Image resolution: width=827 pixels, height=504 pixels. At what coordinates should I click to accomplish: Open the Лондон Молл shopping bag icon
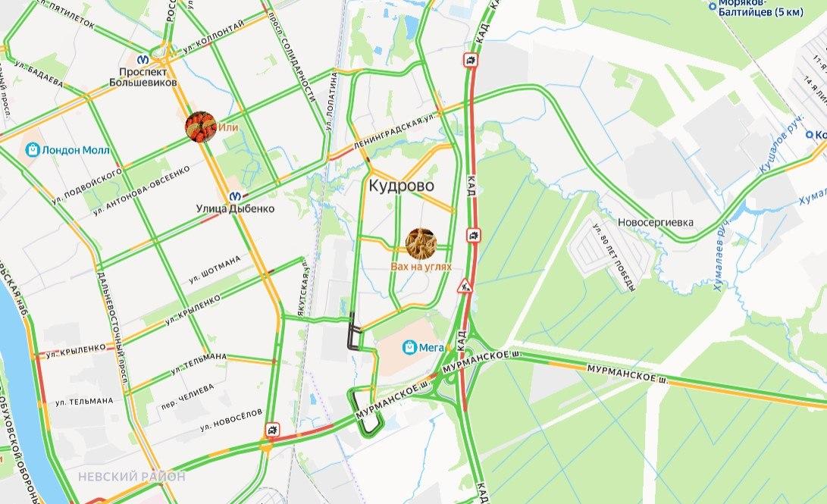point(33,150)
